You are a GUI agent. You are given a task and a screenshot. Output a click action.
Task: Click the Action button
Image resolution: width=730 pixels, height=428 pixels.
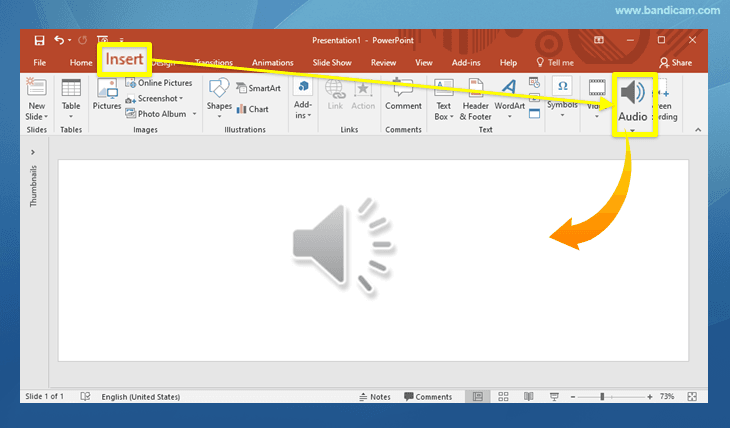click(363, 95)
